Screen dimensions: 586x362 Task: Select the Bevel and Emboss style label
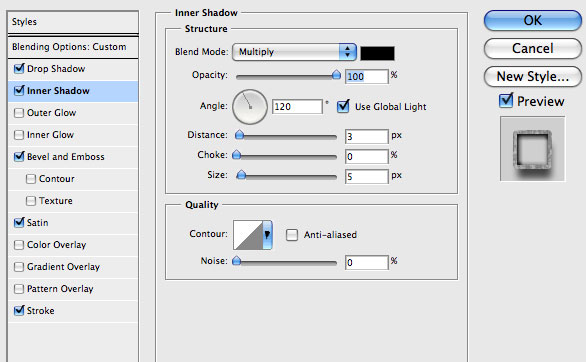66,157
